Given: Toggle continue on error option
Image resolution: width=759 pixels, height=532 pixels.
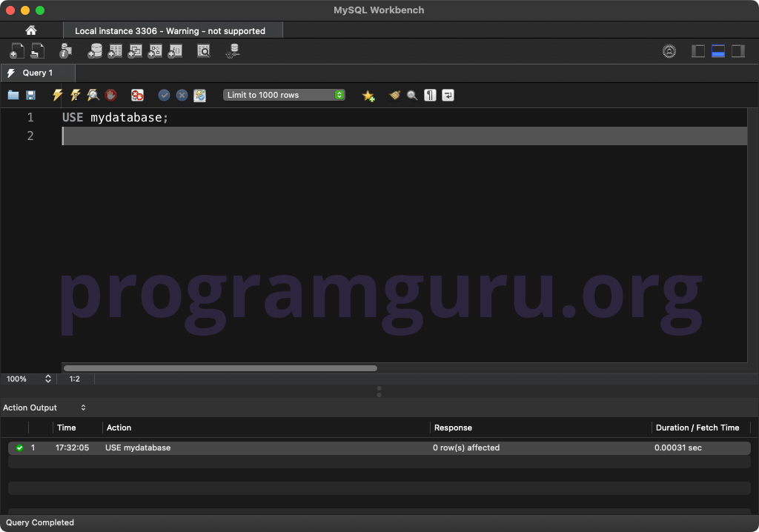Looking at the screenshot, I should [137, 95].
